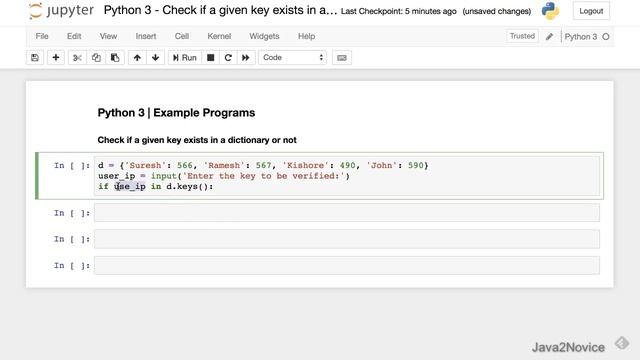Paste cells below icon
The height and width of the screenshot is (360, 640).
(x=115, y=58)
